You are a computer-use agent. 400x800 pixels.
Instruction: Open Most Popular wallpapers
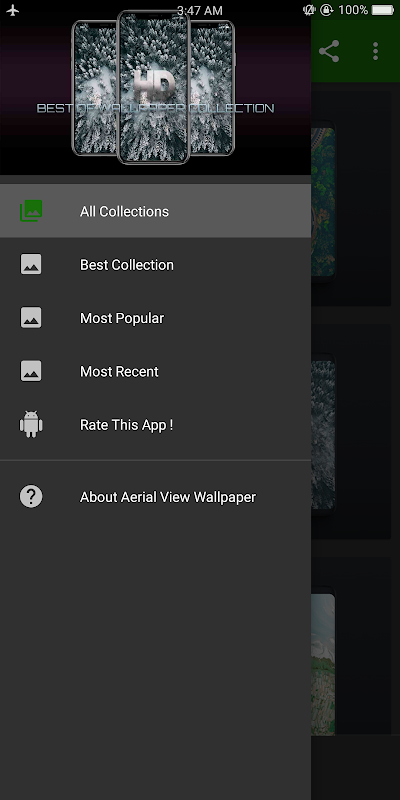coord(155,318)
